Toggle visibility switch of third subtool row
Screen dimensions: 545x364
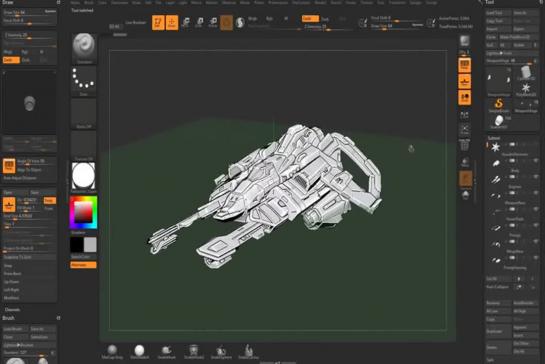tap(512, 177)
